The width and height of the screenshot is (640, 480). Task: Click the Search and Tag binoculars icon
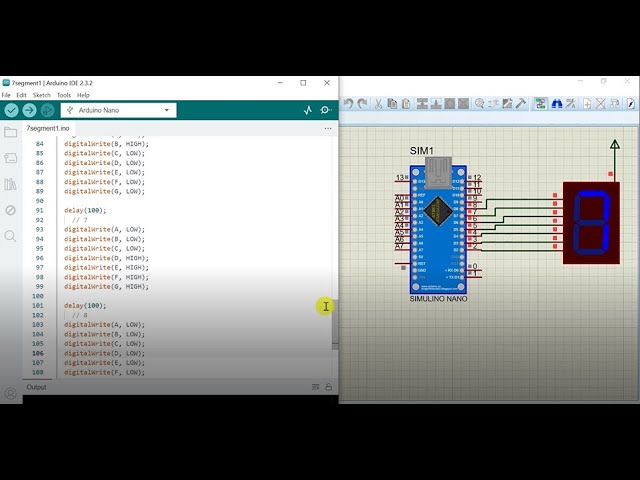click(557, 104)
